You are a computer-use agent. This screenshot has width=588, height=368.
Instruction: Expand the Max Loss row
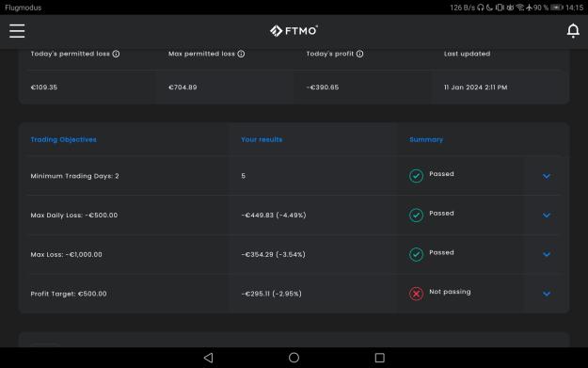[547, 254]
